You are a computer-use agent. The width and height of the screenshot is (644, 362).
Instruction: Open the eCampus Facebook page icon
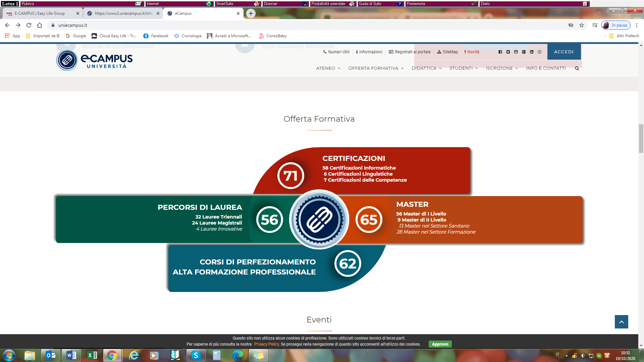pyautogui.click(x=500, y=52)
